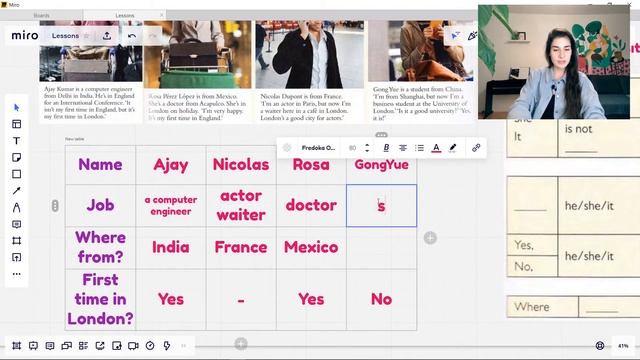Open the lightning activity icon

tap(167, 346)
